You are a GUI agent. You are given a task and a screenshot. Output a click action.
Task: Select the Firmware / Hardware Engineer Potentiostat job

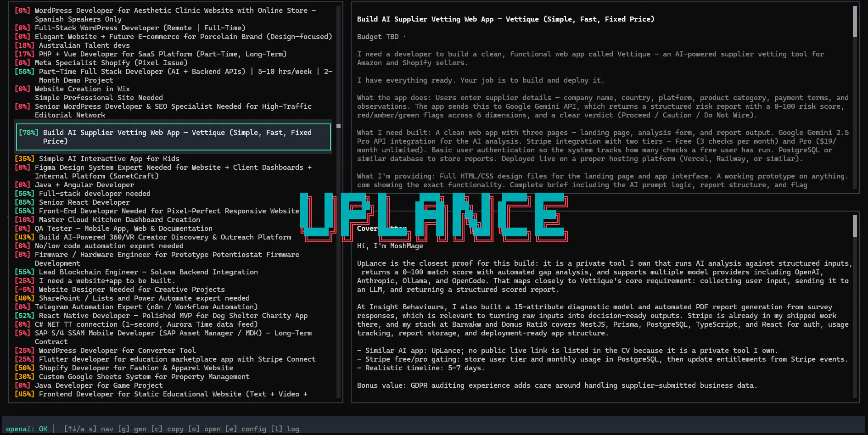(x=174, y=259)
